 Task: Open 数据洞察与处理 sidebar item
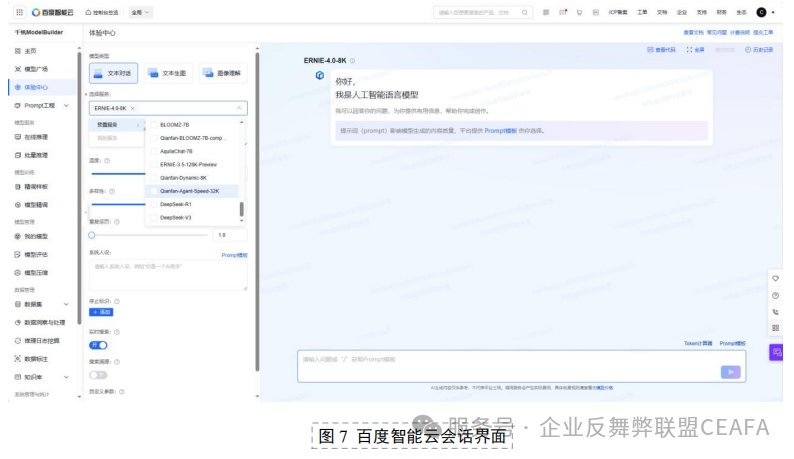pyautogui.click(x=40, y=322)
